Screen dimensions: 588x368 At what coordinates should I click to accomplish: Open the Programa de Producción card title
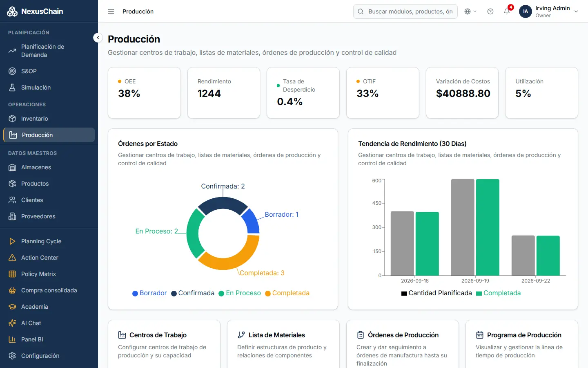tap(524, 335)
